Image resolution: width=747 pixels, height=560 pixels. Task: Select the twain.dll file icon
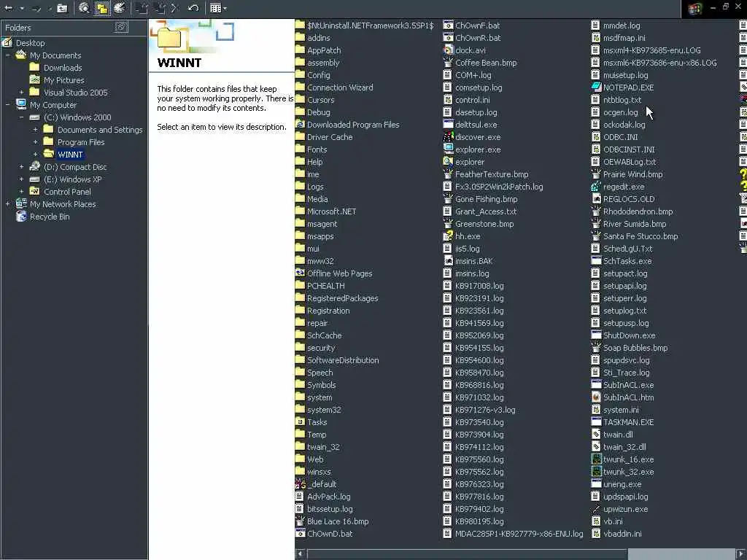click(x=596, y=434)
